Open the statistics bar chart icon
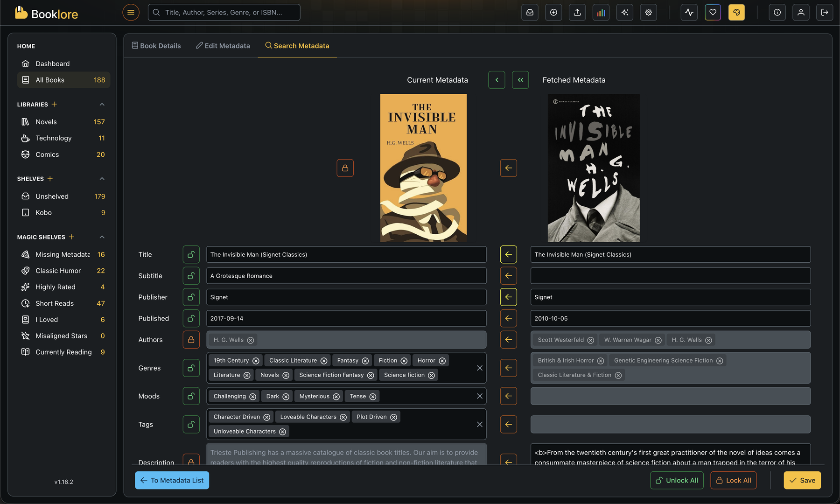Viewport: 840px width, 504px height. [x=601, y=12]
